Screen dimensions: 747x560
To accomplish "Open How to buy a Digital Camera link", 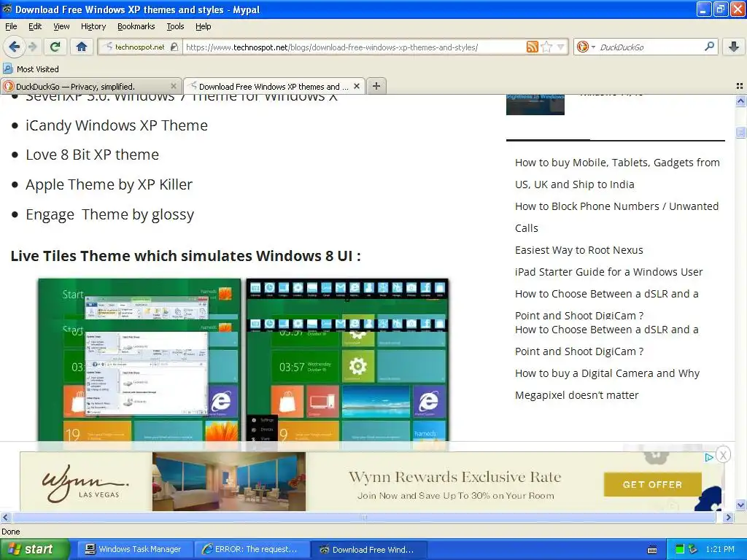I will click(608, 384).
